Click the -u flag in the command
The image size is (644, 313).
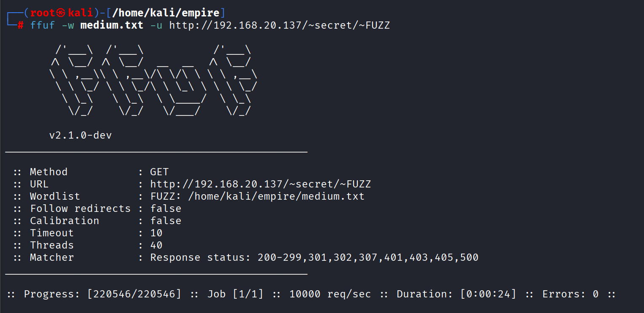tap(156, 25)
